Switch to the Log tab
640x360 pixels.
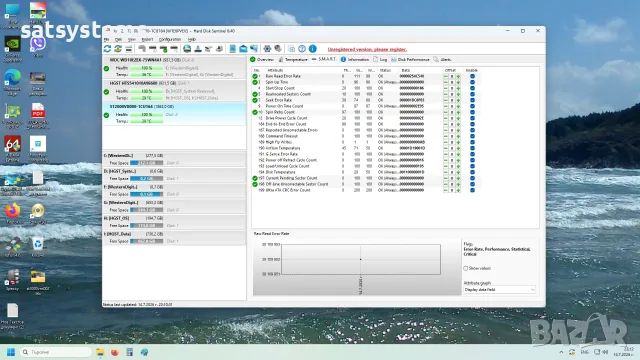tap(380, 60)
